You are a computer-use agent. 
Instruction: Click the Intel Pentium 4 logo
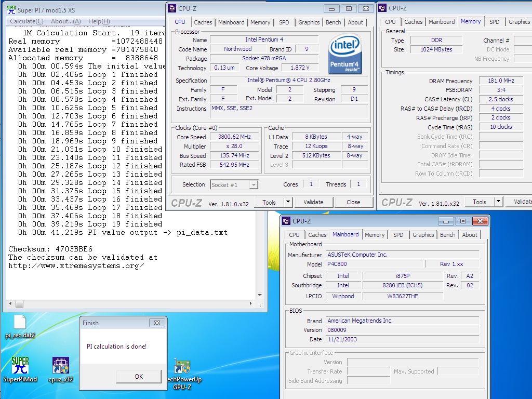pyautogui.click(x=345, y=54)
